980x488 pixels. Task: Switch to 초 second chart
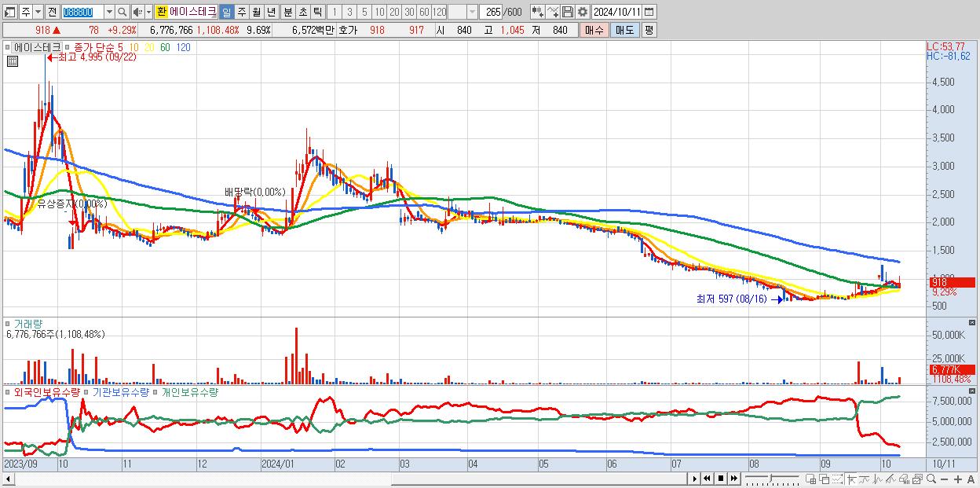tap(302, 12)
